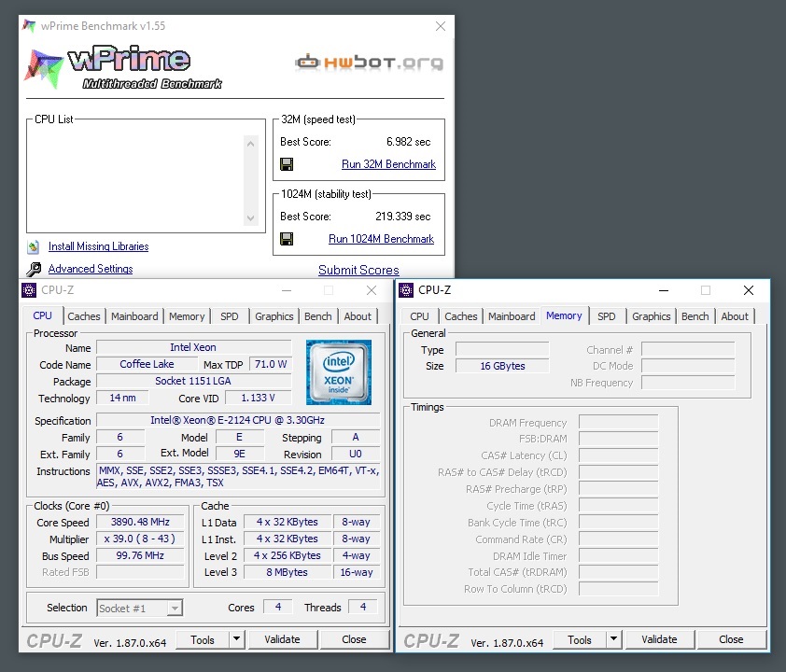Click the save icon beside Run 1024M Benchmark
Screen dimensions: 786x672
(x=287, y=239)
